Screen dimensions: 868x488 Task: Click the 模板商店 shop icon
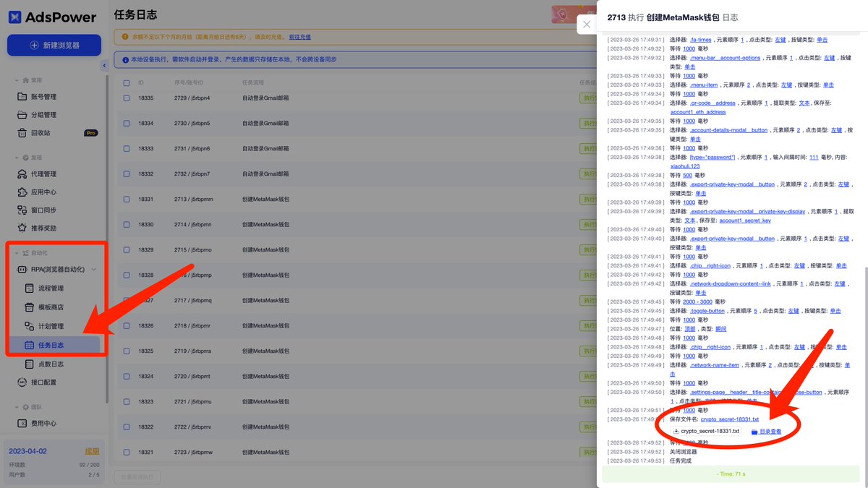[30, 307]
